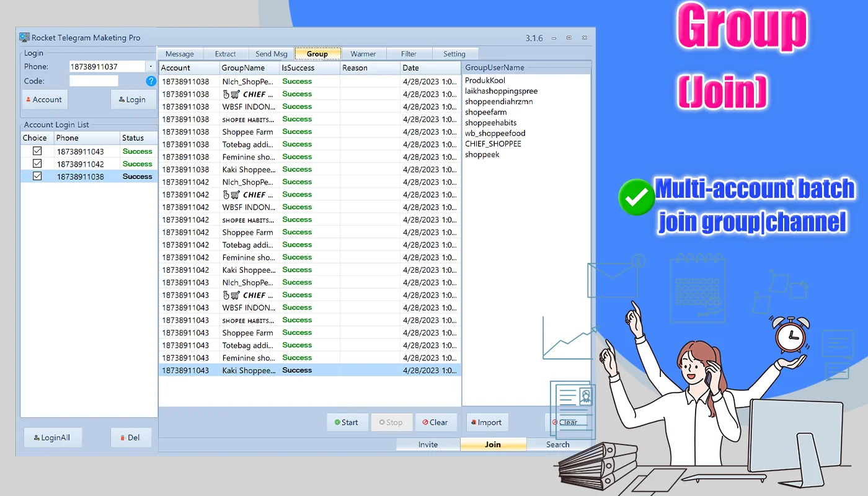Click the Date column header

pos(430,68)
